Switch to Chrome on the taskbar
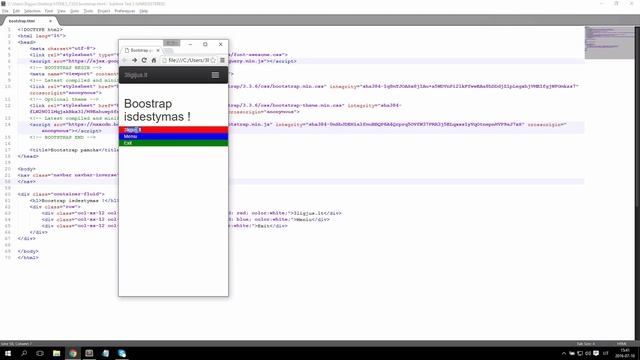 pyautogui.click(x=73, y=353)
